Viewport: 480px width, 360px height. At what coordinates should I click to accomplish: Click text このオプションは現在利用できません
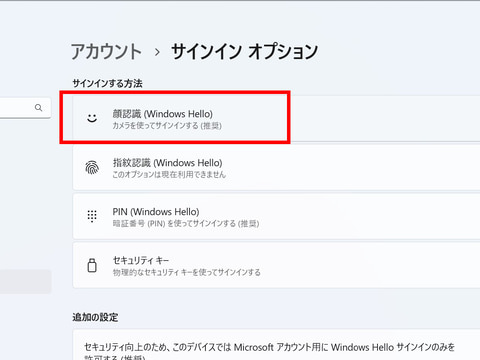tap(169, 174)
